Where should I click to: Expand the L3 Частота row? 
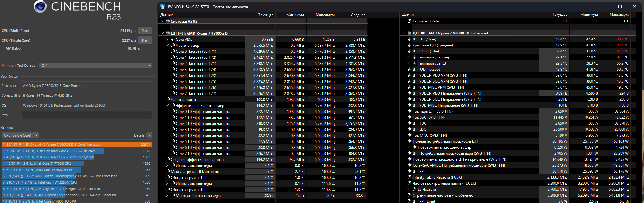409,189
